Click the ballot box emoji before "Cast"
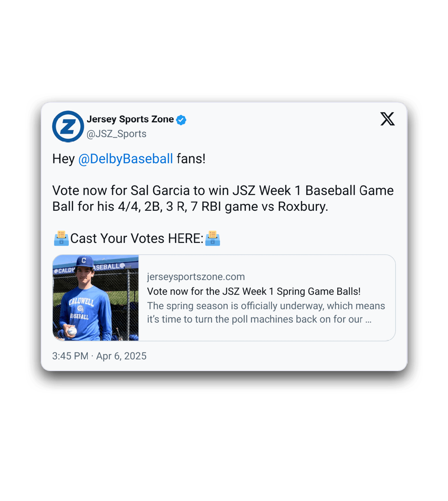Image resolution: width=448 pixels, height=501 pixels. [x=61, y=238]
